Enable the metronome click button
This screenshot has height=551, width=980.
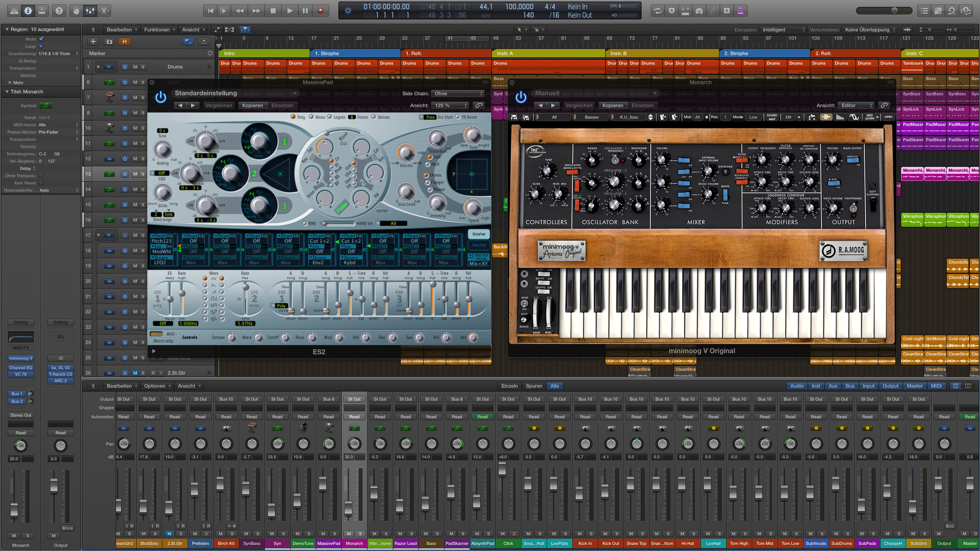(740, 11)
